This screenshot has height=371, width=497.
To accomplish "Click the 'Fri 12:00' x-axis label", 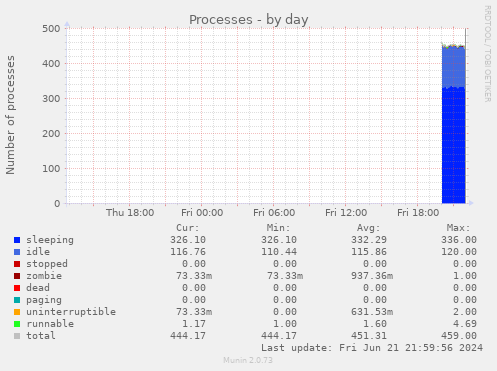I will tap(346, 213).
